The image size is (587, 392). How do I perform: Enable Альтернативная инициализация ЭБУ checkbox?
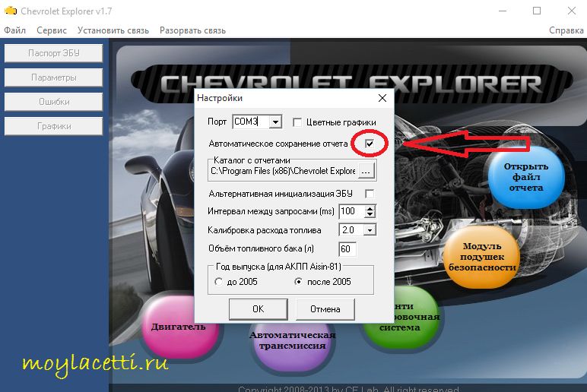[x=370, y=194]
